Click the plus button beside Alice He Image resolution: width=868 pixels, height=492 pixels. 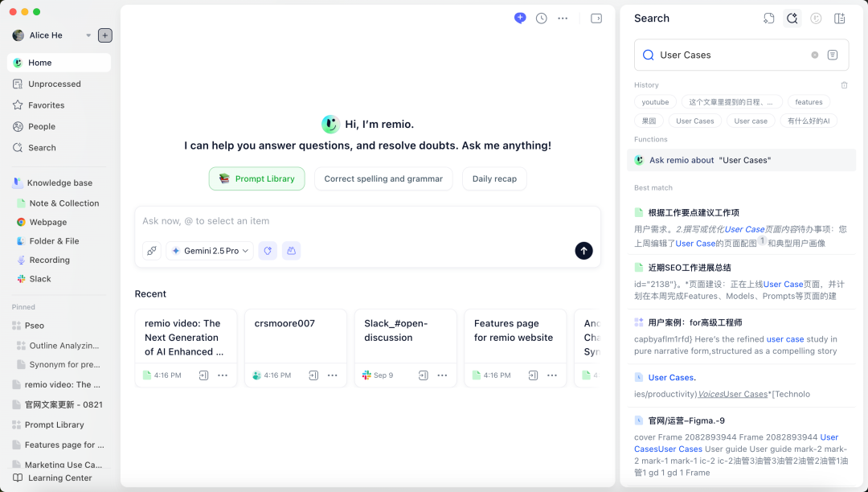[x=105, y=35]
